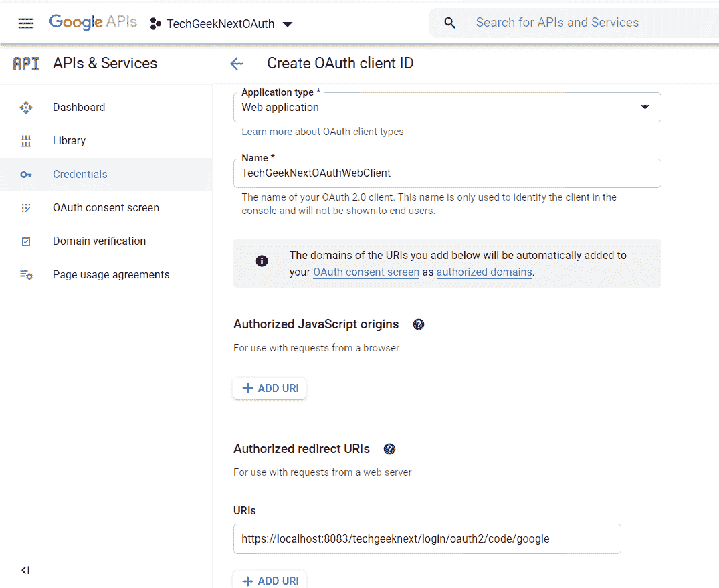Open the OAuth consent screen menu item
719x588 pixels.
[x=106, y=208]
